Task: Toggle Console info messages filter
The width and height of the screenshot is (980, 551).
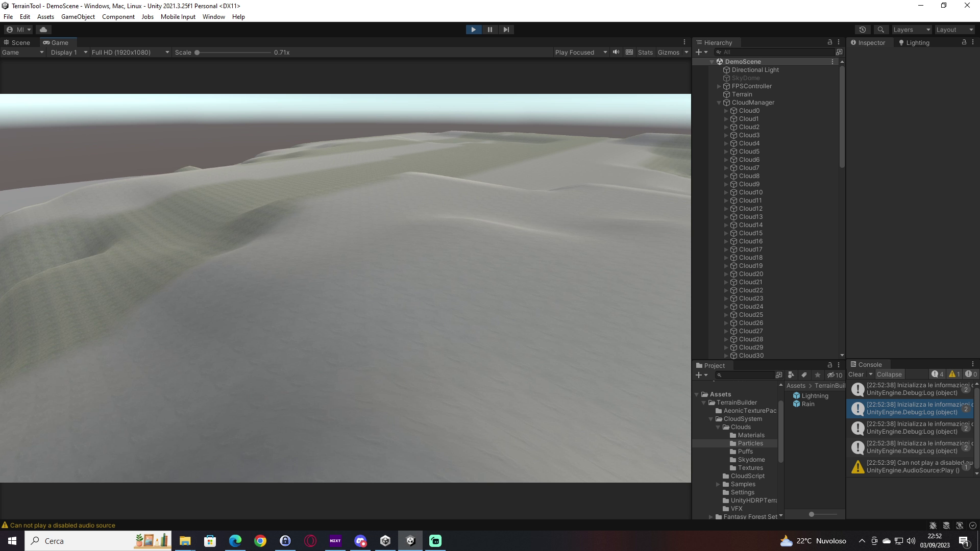Action: [938, 374]
